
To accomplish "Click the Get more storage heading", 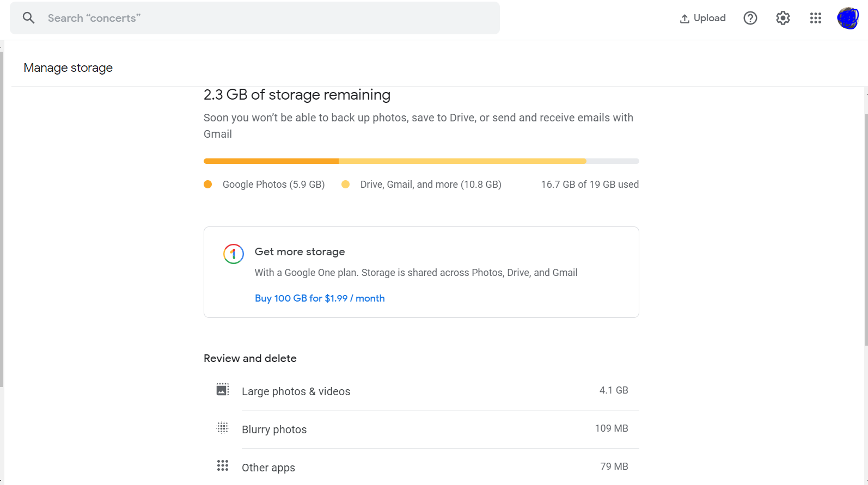I will click(x=299, y=251).
